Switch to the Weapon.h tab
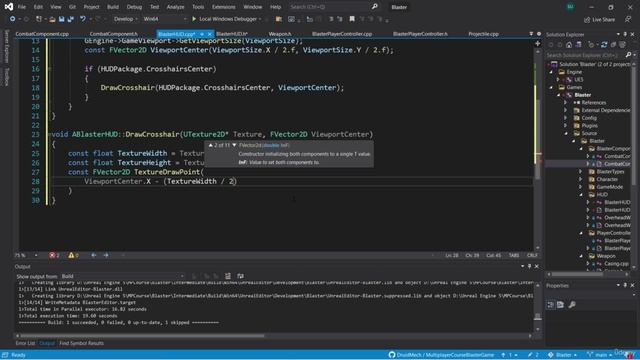The width and height of the screenshot is (640, 360). click(x=280, y=34)
